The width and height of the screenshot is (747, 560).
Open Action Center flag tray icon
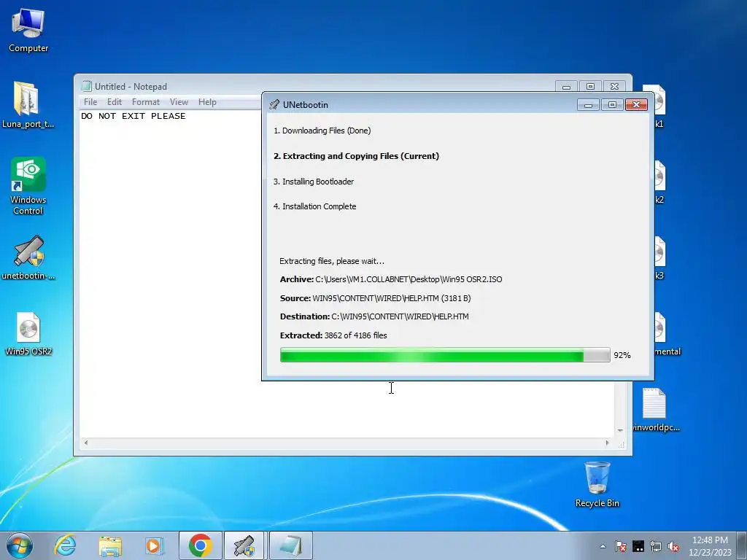click(x=620, y=546)
